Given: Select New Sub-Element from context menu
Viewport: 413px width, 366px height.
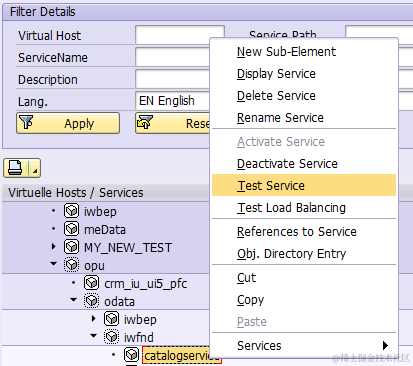Looking at the screenshot, I should [304, 52].
